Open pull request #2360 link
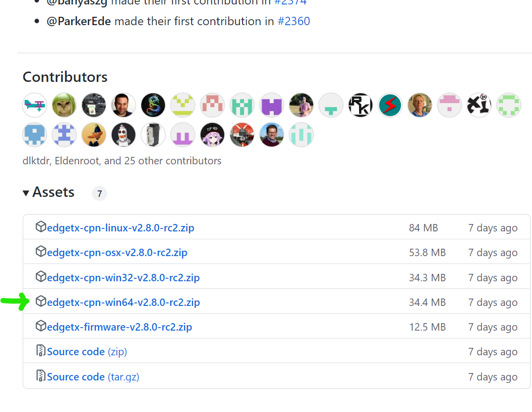This screenshot has height=412, width=532. tap(294, 22)
